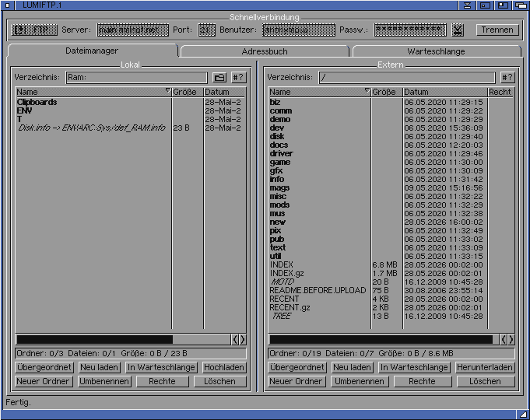
Task: Click right arrow of Lokal horizontal scrollbar
Action: click(243, 340)
